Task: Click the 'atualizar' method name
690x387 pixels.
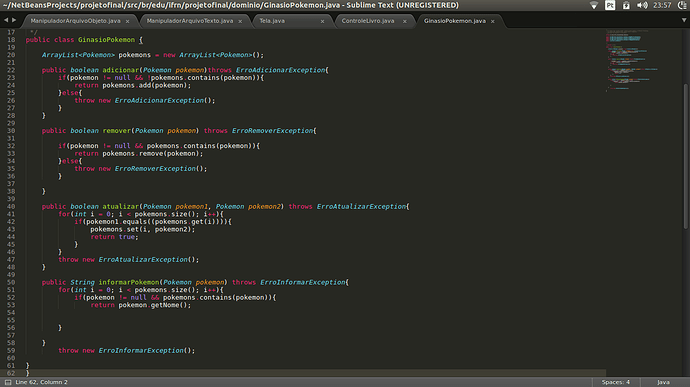Action: coord(121,206)
